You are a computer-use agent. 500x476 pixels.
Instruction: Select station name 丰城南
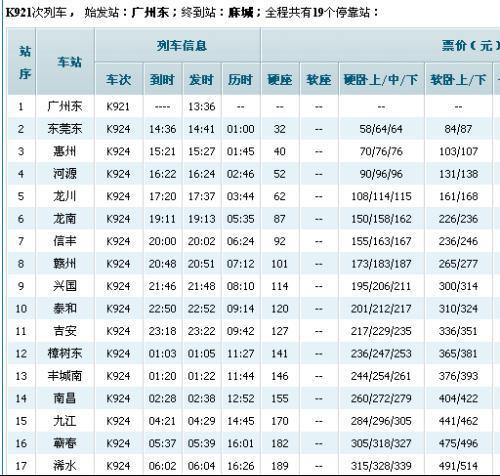pos(65,376)
